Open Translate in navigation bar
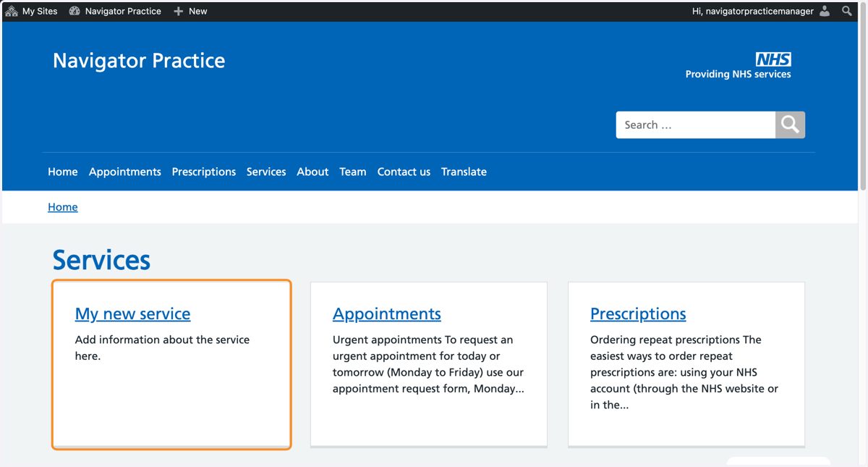This screenshot has width=868, height=467. click(x=464, y=172)
